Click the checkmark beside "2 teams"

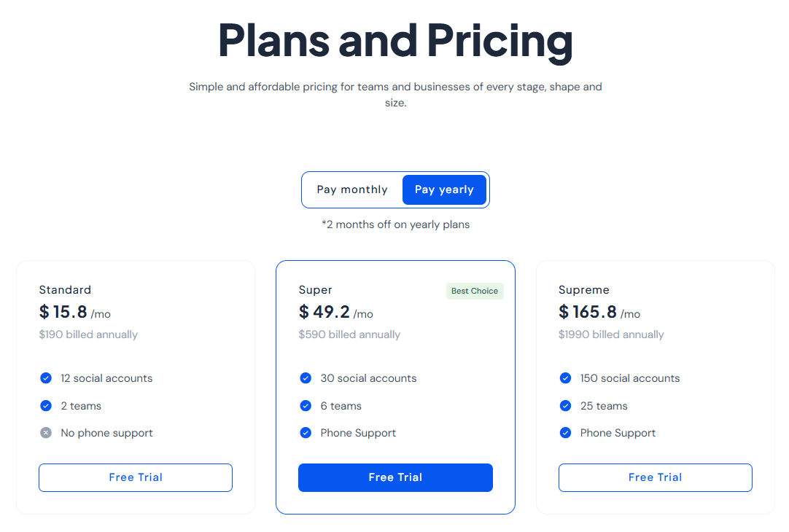pyautogui.click(x=46, y=406)
